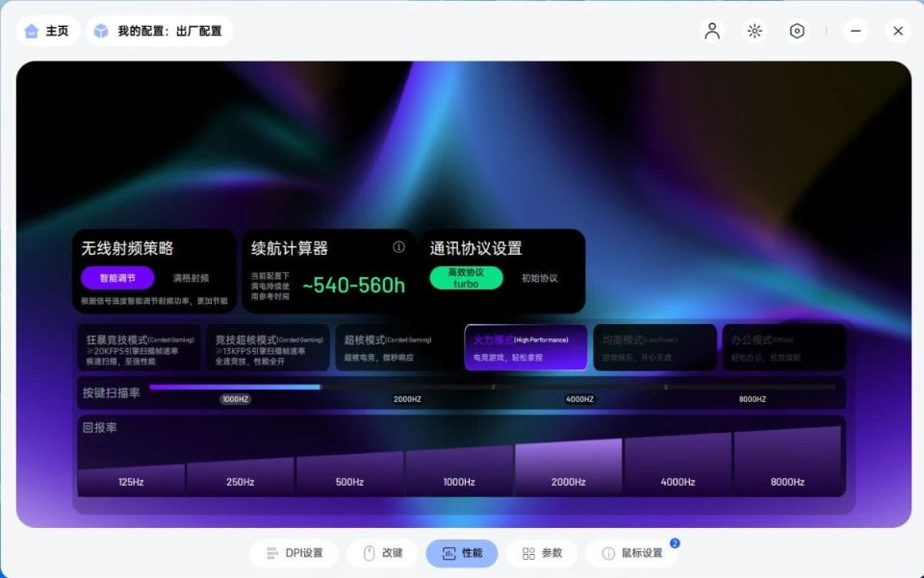Viewport: 924px width, 578px height.
Task: Select the 2000Hz 回报率 bar
Action: coord(568,469)
